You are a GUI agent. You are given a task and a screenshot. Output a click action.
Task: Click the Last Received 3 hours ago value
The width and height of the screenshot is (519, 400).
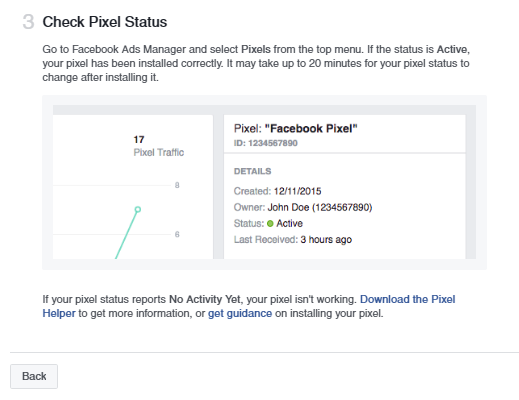pyautogui.click(x=326, y=240)
